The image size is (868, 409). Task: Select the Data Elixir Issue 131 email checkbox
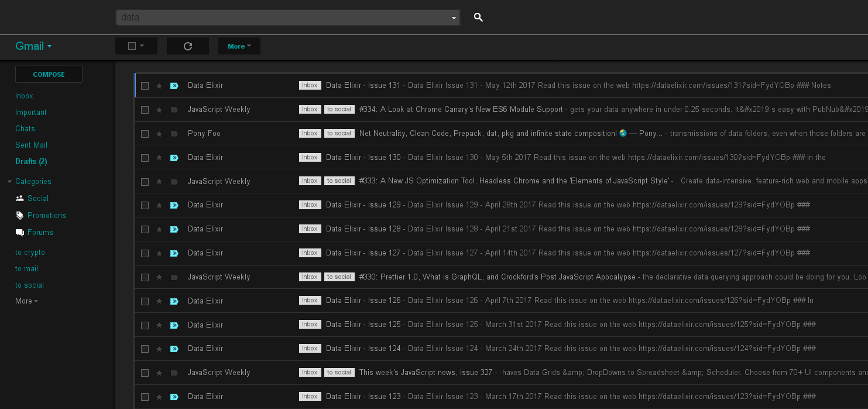click(145, 86)
